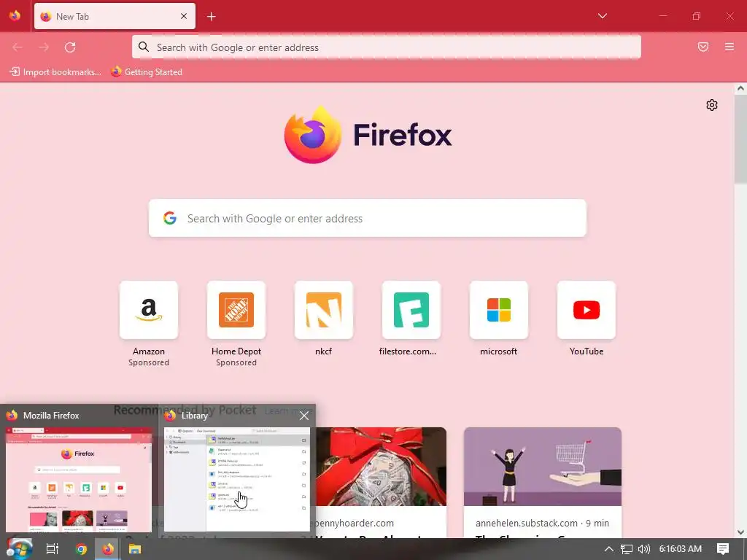Click the page search box with Google logo

click(x=368, y=218)
